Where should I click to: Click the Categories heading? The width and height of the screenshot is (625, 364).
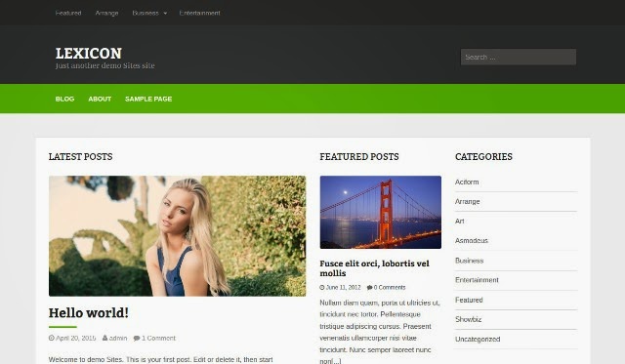click(483, 157)
